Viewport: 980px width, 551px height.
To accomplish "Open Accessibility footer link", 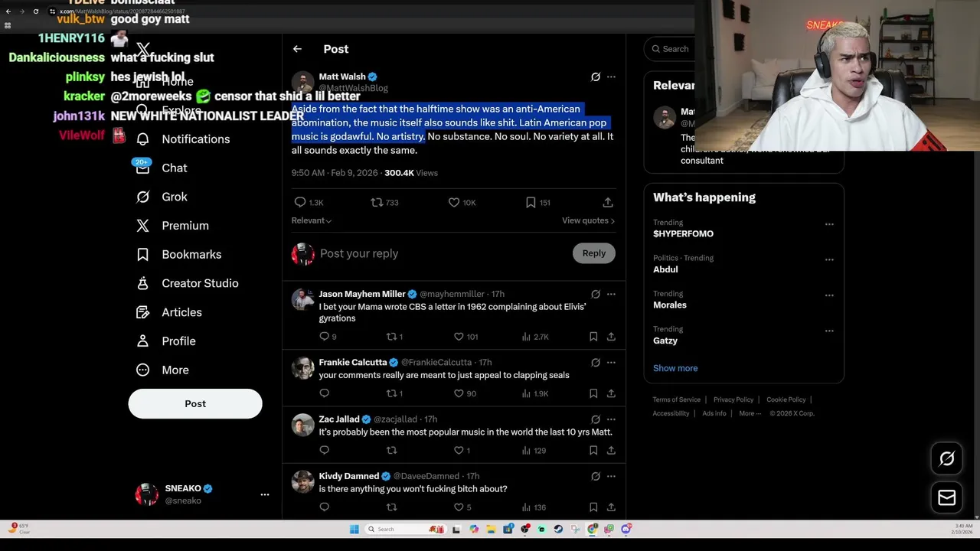I will coord(671,413).
